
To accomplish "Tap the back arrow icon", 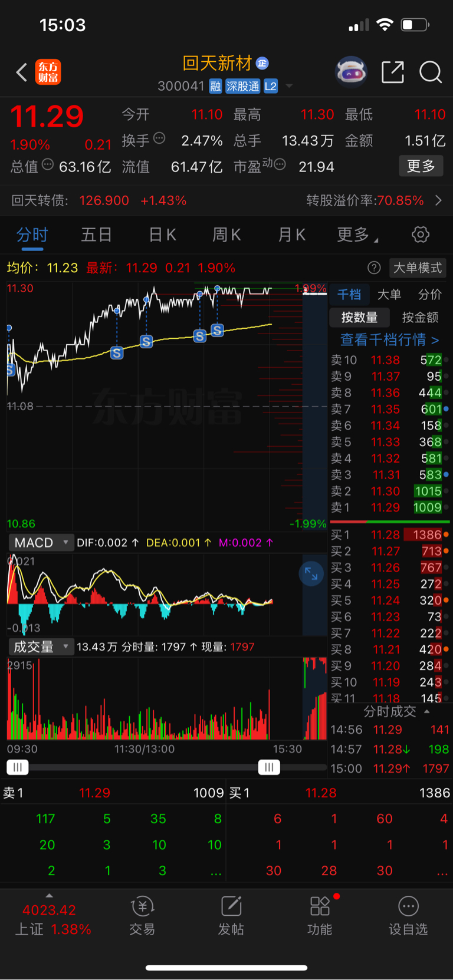I will 22,72.
